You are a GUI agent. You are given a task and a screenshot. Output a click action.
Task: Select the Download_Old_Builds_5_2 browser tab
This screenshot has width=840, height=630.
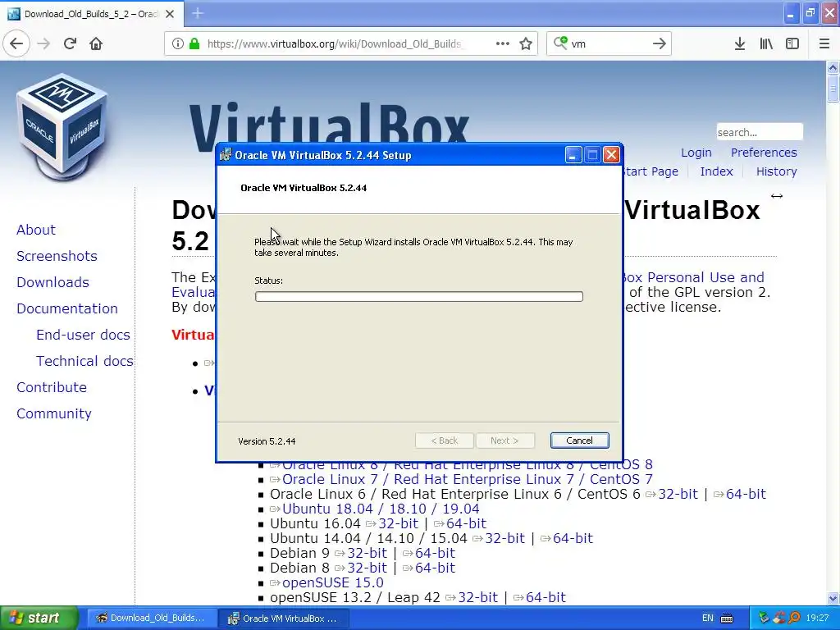[x=92, y=14]
